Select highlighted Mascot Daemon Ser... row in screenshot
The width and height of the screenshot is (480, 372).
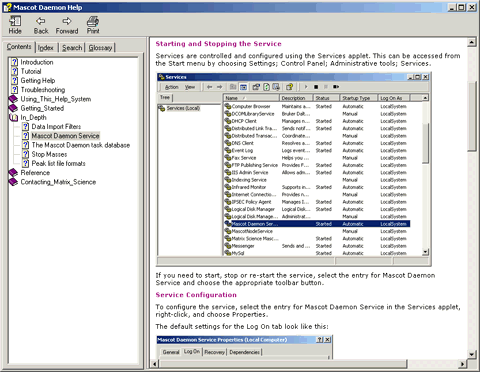click(x=317, y=224)
